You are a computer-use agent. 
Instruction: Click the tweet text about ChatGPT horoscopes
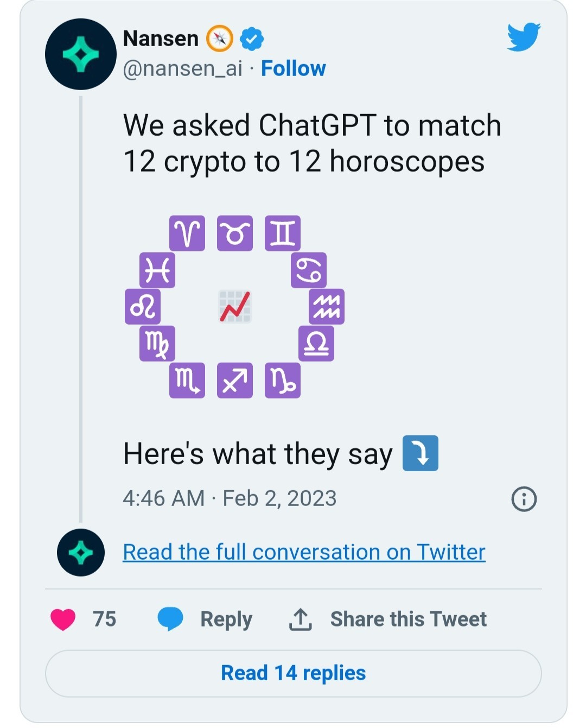312,143
